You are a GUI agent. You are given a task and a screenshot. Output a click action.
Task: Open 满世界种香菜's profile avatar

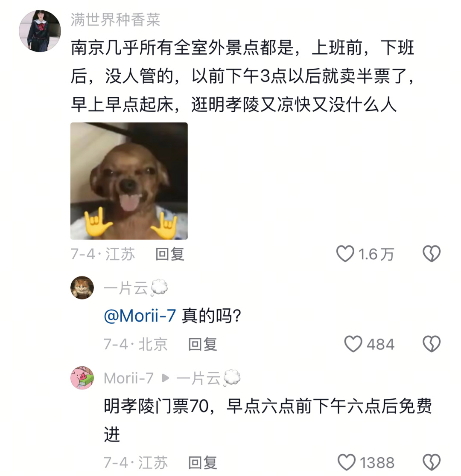click(40, 31)
